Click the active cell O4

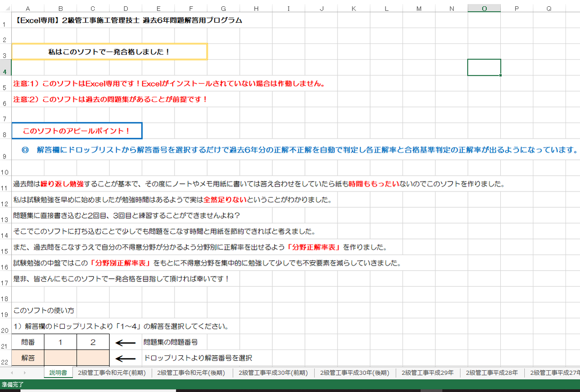pos(484,67)
